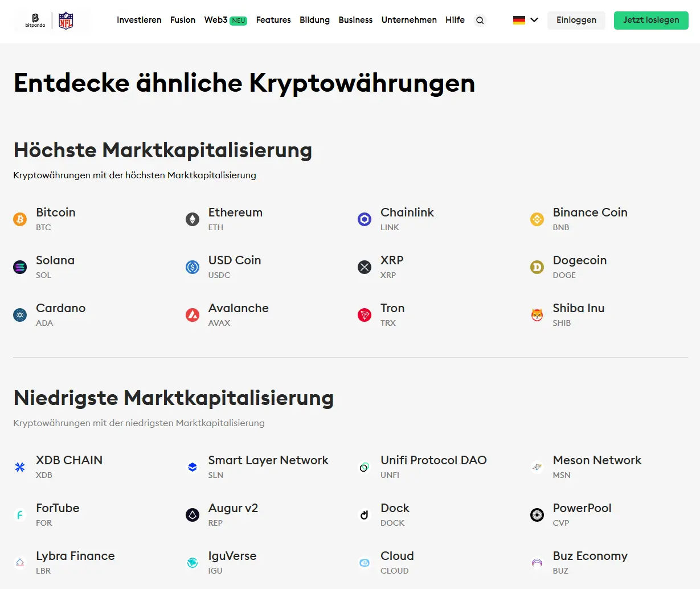This screenshot has width=700, height=589.
Task: Click the XRP icon
Action: point(365,267)
